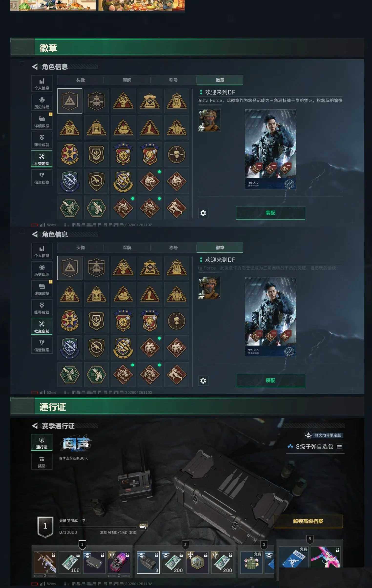
Task: Open 历史战绩 in the lower 角色信息 sidebar
Action: 42,270
